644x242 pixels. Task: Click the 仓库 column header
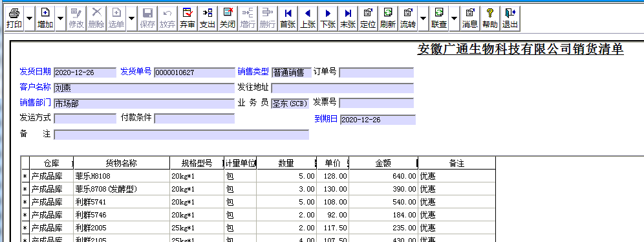(x=51, y=163)
